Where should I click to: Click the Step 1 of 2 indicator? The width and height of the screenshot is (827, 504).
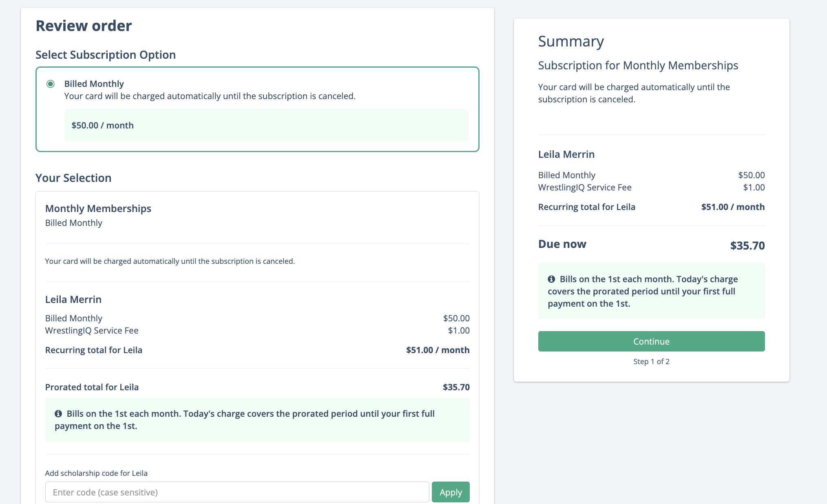(651, 361)
